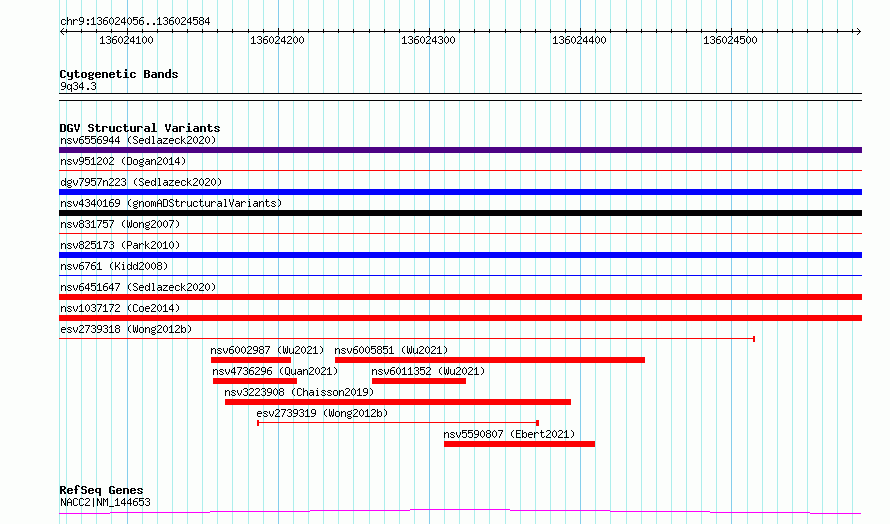
Task: Click the DGV Structural Variants track title
Action: (x=140, y=128)
